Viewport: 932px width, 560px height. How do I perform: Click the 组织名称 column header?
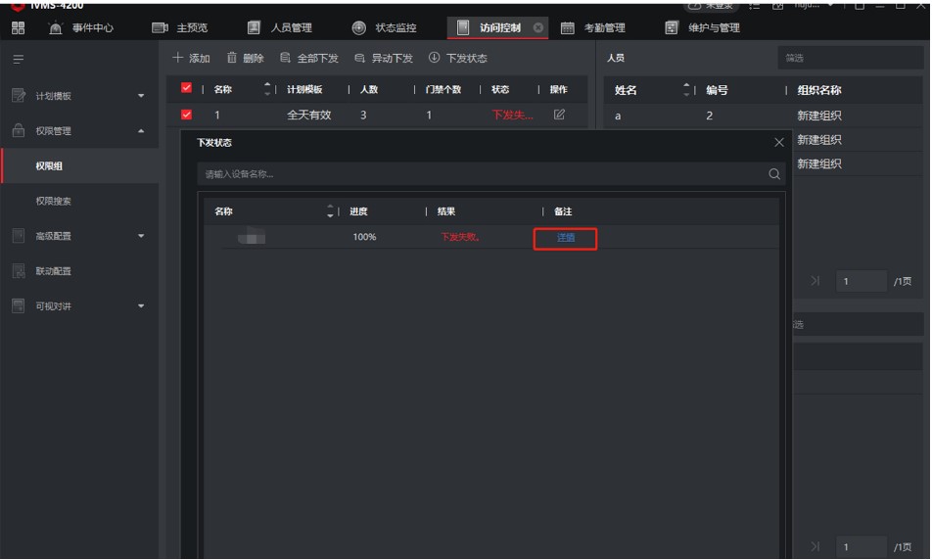point(819,90)
